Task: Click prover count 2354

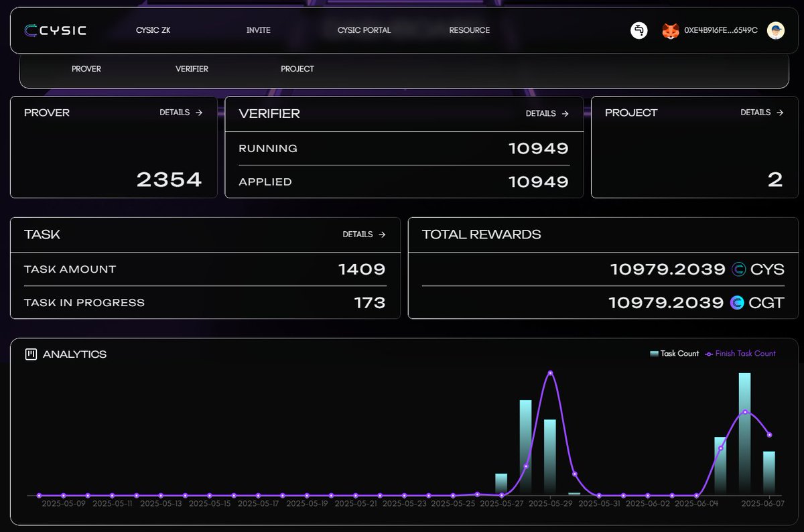Action: (x=169, y=179)
